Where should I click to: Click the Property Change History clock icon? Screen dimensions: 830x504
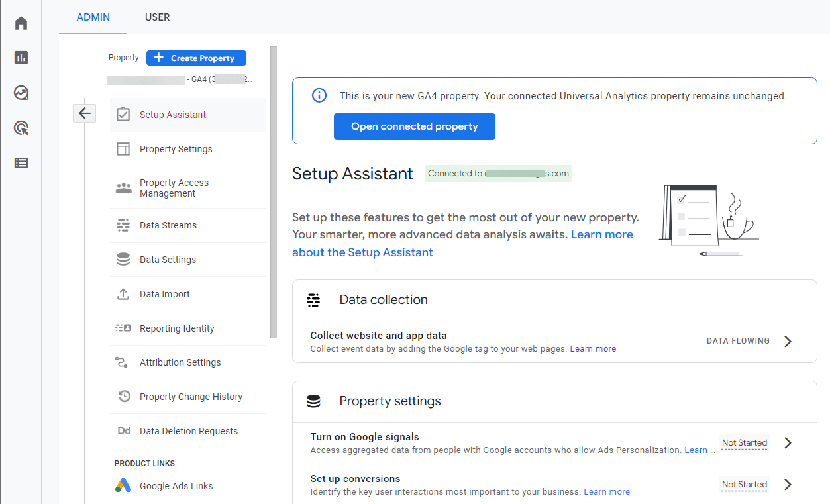point(124,397)
